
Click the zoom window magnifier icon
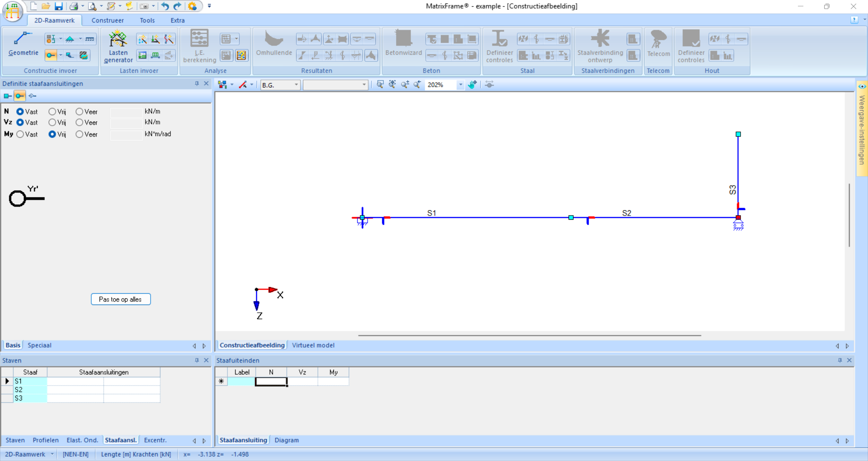click(x=380, y=85)
